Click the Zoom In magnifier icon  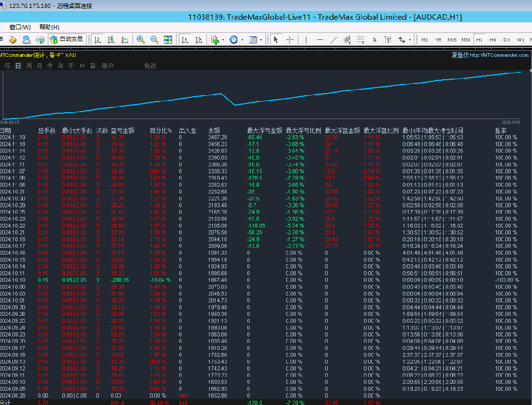pos(140,40)
